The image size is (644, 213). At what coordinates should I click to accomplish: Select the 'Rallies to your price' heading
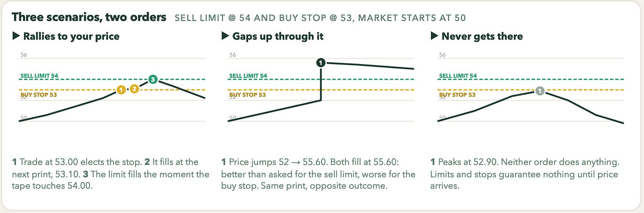(x=71, y=36)
